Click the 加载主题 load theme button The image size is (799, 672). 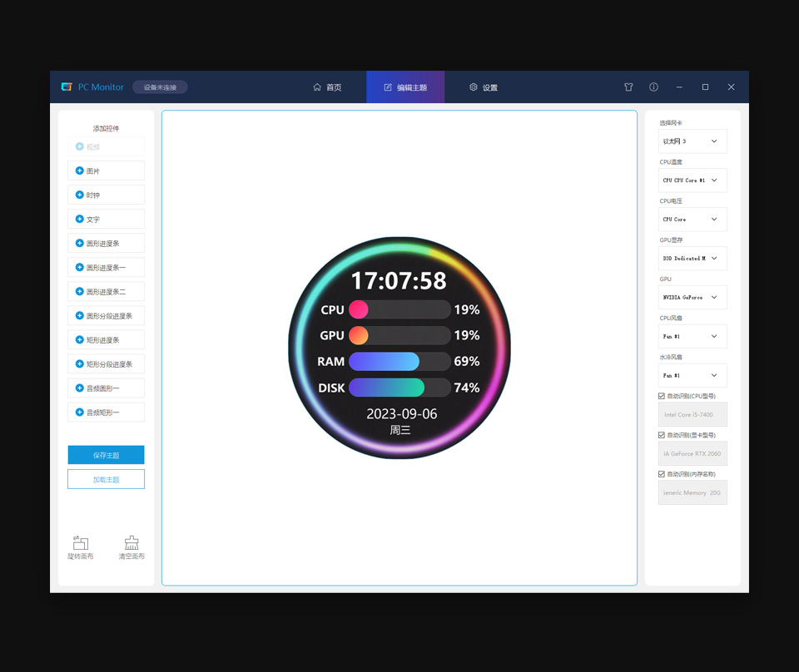tap(106, 479)
